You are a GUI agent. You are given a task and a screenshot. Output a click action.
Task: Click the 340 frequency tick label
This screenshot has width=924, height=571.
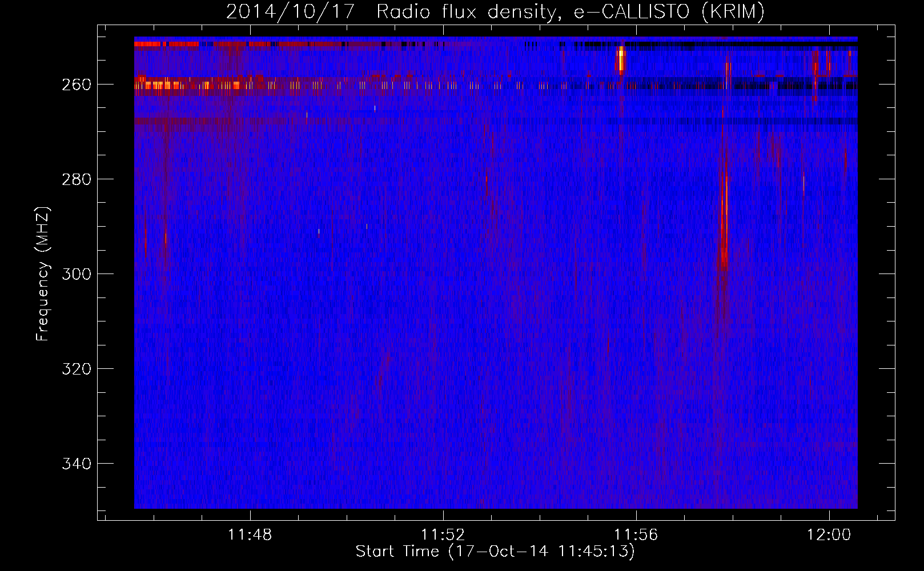tap(76, 464)
